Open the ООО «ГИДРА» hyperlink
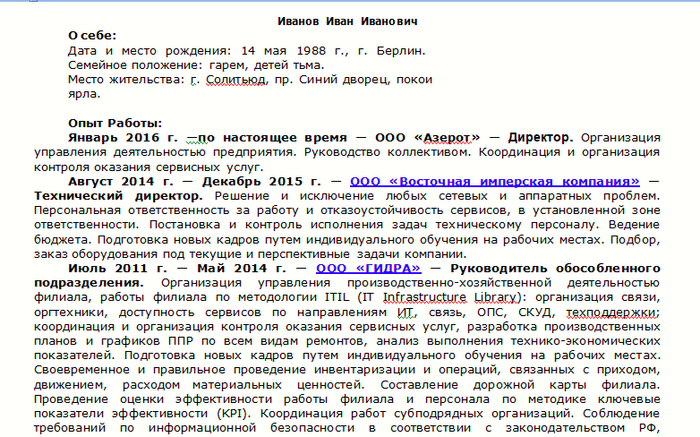The width and height of the screenshot is (700, 437). (x=368, y=268)
